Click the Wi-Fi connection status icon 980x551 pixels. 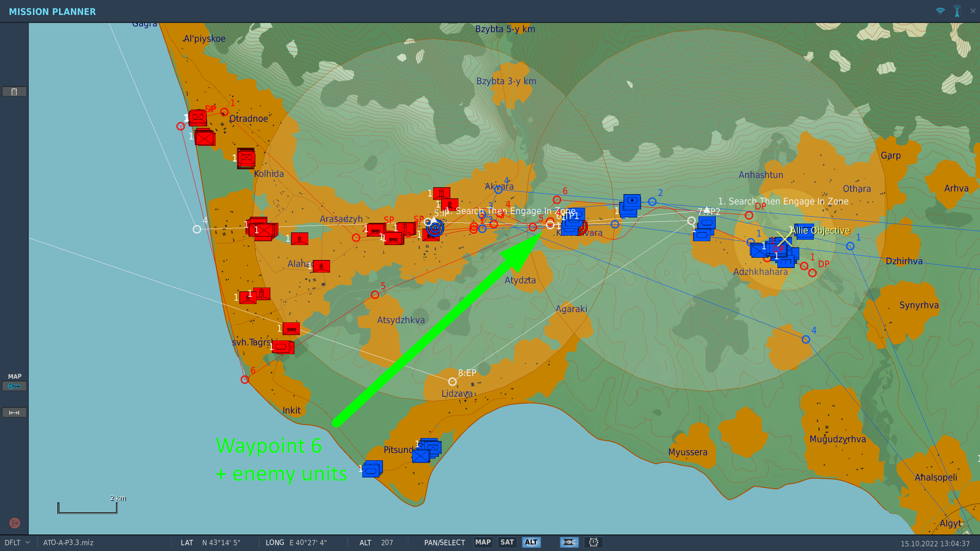pyautogui.click(x=940, y=11)
